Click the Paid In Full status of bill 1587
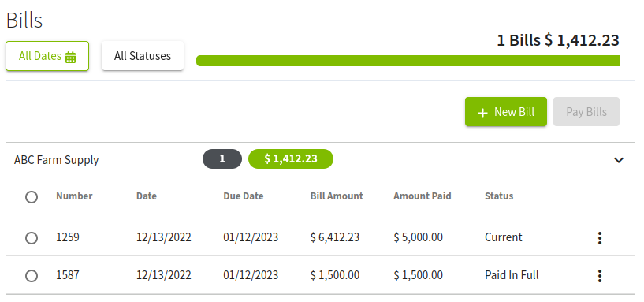The width and height of the screenshot is (644, 302). [x=512, y=275]
